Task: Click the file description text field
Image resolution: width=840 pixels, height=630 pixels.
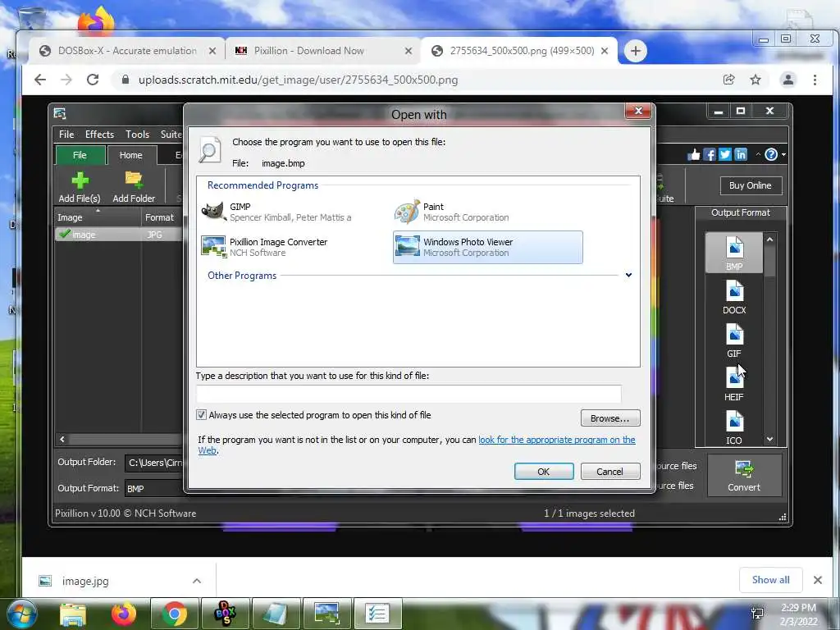Action: [409, 394]
